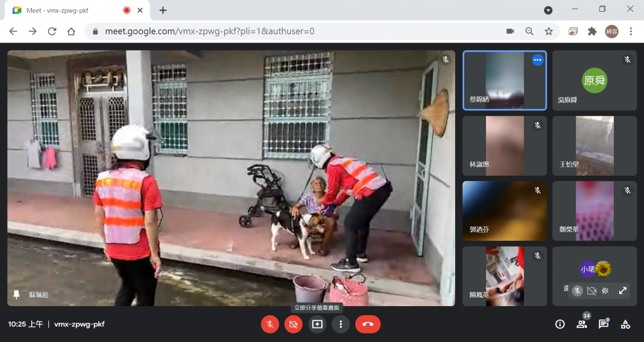
Task: Open options dots on 蔡錦綉 tile
Action: 537,60
